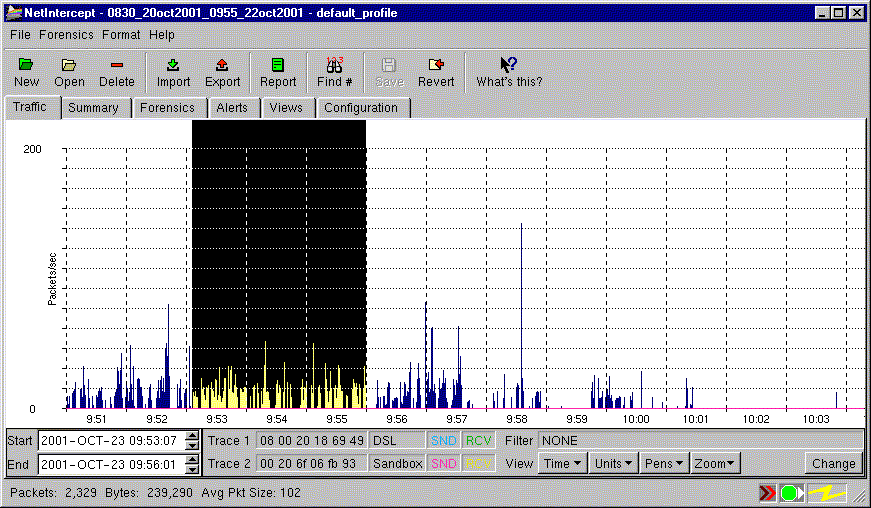Image resolution: width=871 pixels, height=508 pixels.
Task: Click Trace 2 MAC address 00 20 6f 06 fb 93
Action: click(x=312, y=464)
